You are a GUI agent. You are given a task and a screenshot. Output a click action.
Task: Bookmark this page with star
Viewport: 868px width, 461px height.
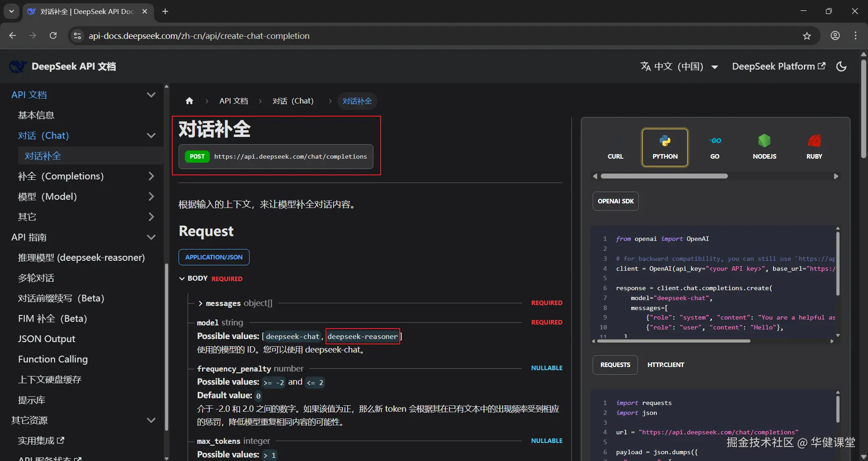807,36
